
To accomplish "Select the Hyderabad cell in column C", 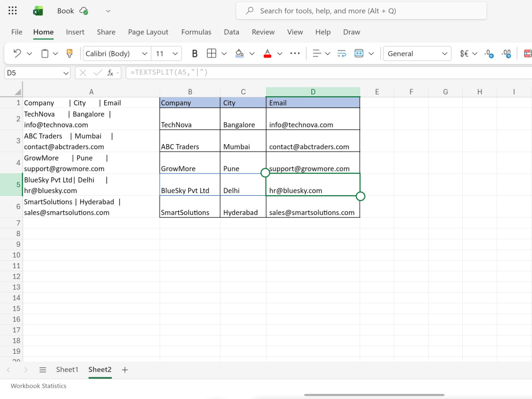I will [243, 206].
